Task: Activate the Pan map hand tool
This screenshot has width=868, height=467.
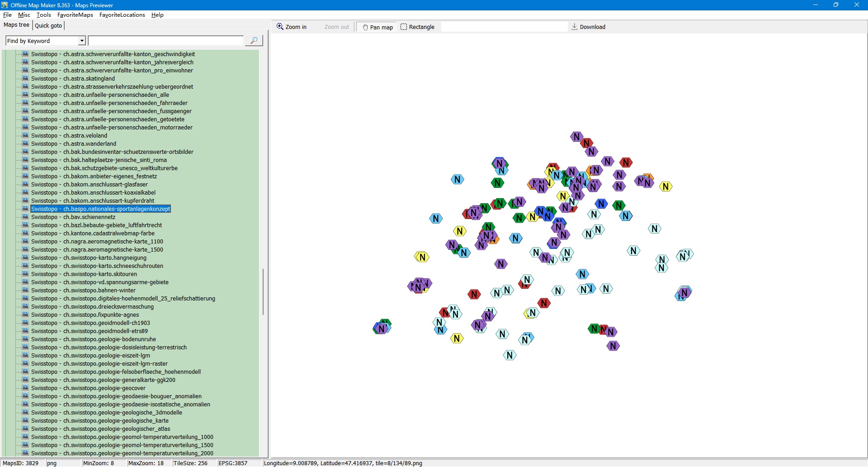Action: coord(377,27)
